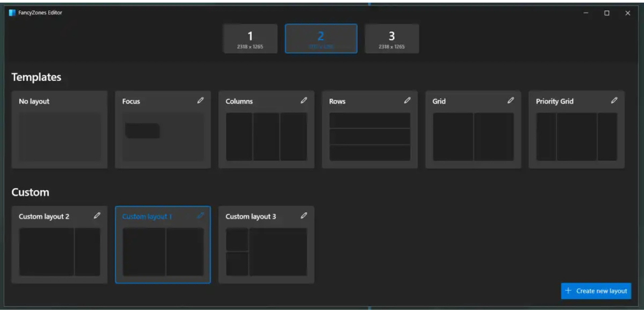Minimize the FancyZones Editor window
Screen dimensions: 644x310
coord(586,13)
